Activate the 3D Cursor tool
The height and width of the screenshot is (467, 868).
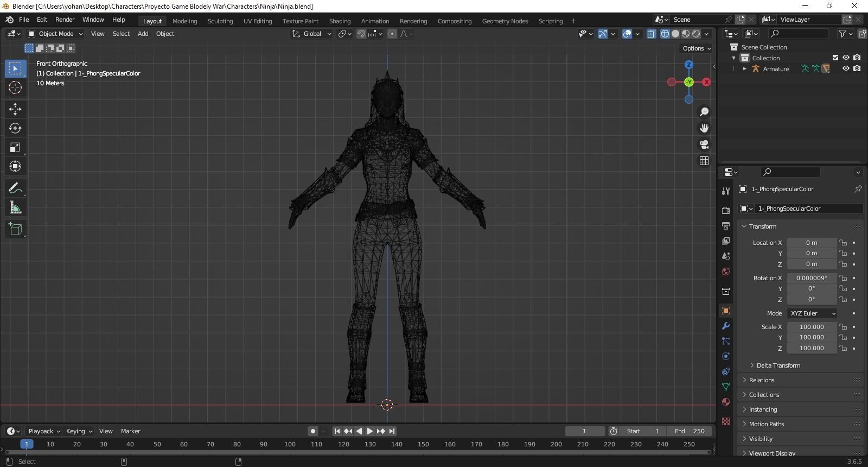click(15, 87)
